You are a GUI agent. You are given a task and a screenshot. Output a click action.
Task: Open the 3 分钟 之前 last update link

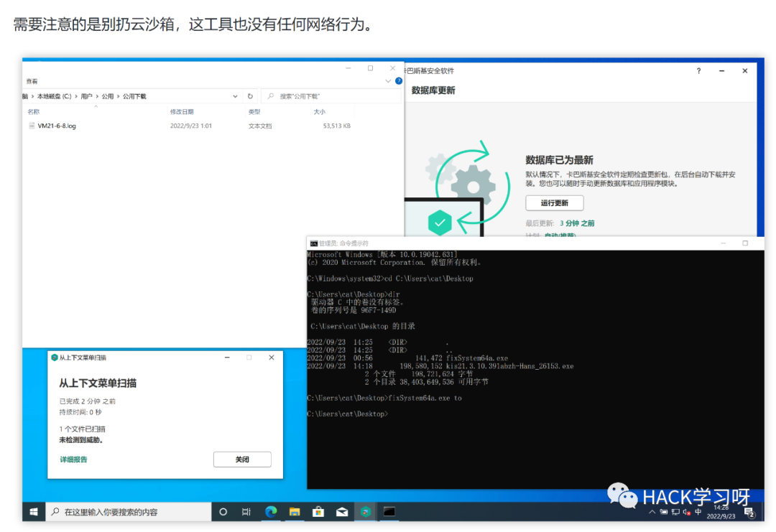577,223
